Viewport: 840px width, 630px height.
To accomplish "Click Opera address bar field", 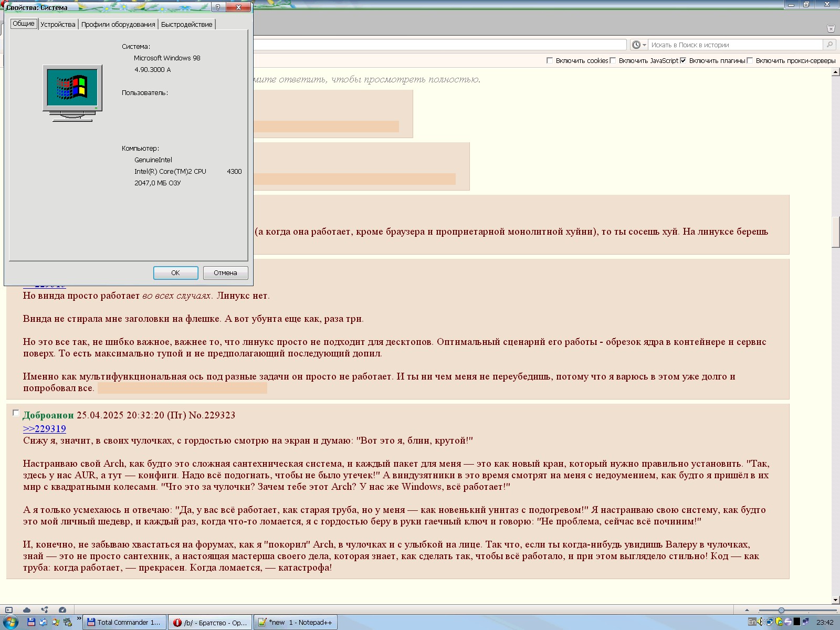I will pyautogui.click(x=440, y=45).
